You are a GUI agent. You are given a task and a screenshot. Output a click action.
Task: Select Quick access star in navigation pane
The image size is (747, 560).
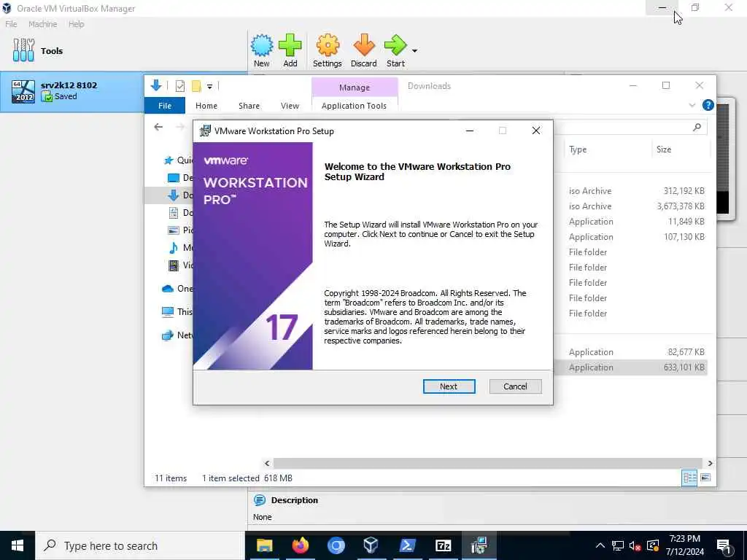pyautogui.click(x=169, y=160)
